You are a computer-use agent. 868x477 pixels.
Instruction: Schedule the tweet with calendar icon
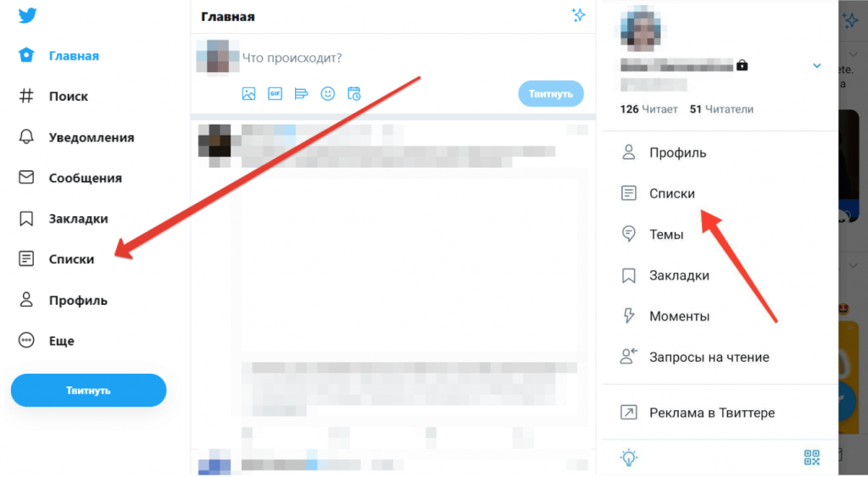[354, 93]
